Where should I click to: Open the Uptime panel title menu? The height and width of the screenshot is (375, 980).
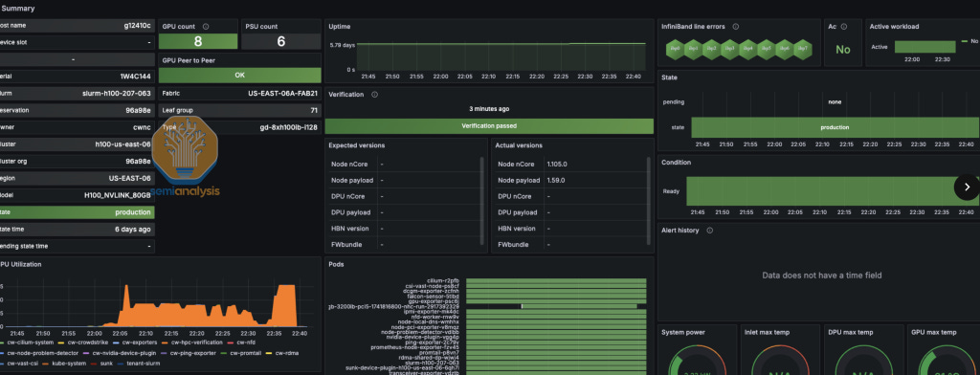[340, 27]
